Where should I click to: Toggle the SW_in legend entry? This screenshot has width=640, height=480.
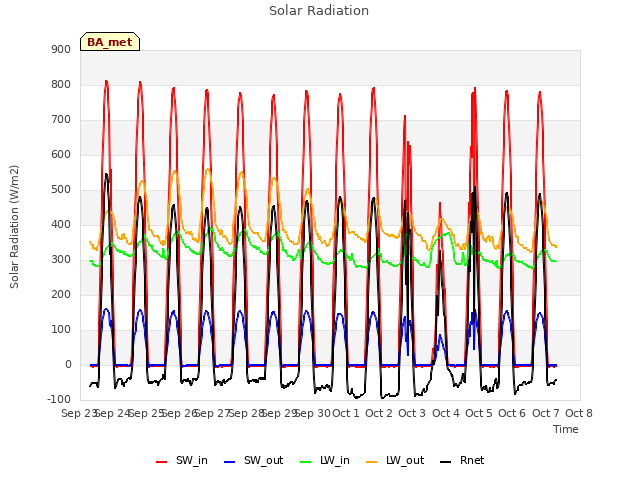(182, 460)
